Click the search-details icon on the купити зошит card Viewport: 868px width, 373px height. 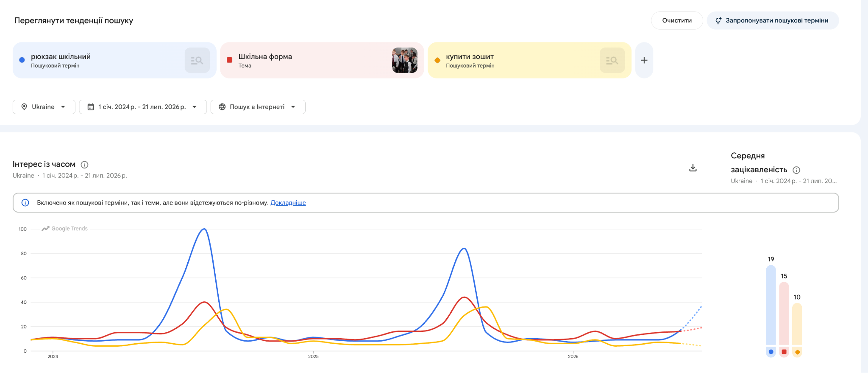[612, 60]
